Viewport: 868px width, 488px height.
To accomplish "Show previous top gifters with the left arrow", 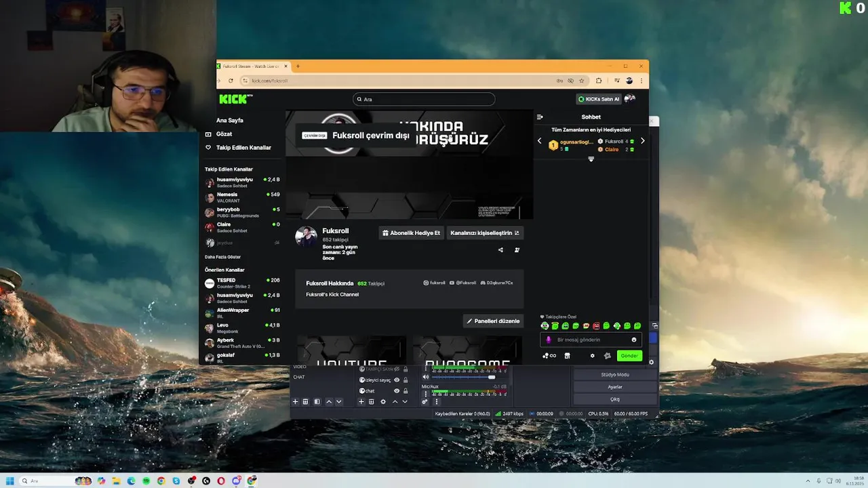I will pos(540,141).
